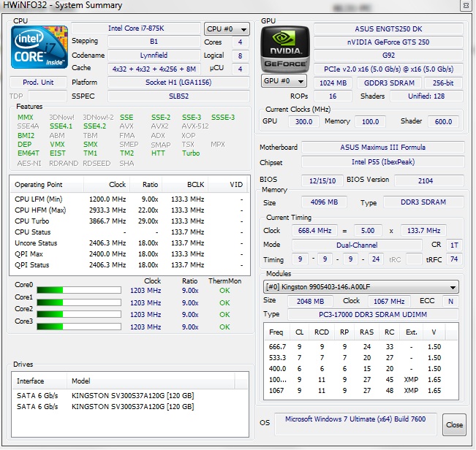Click the BIOS Version 2104 field
This screenshot has height=450, width=476.
[x=429, y=180]
